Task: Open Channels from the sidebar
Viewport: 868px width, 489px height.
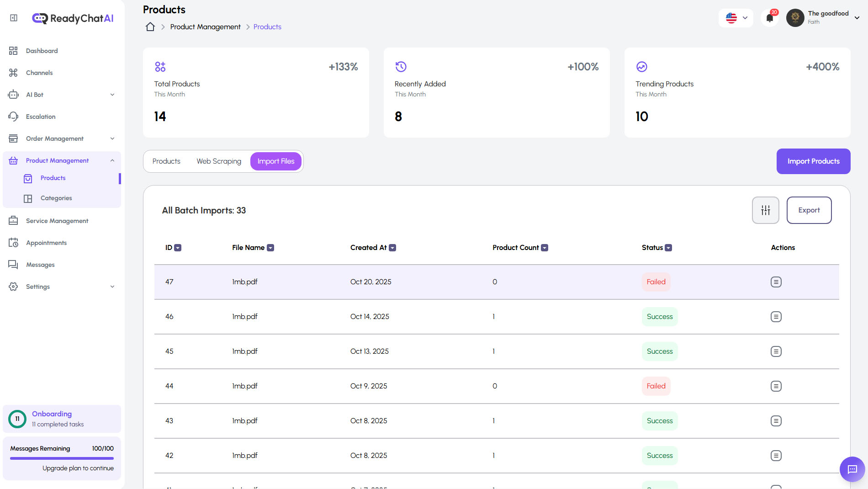Action: (39, 73)
